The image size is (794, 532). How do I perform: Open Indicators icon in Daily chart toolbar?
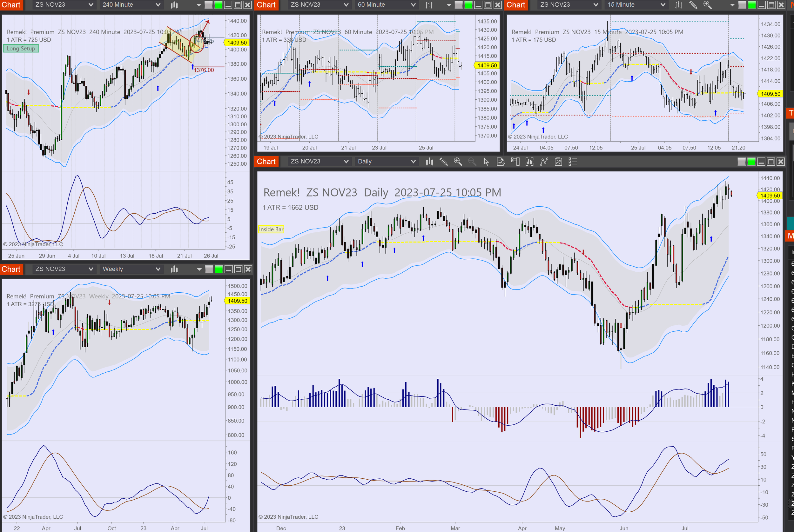(x=529, y=162)
